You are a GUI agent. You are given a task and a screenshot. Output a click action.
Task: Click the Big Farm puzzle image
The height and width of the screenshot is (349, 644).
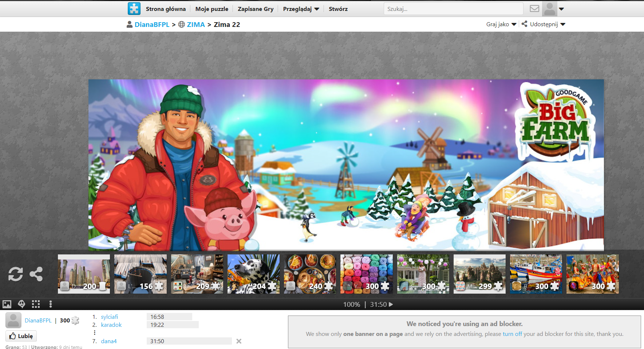(x=346, y=165)
